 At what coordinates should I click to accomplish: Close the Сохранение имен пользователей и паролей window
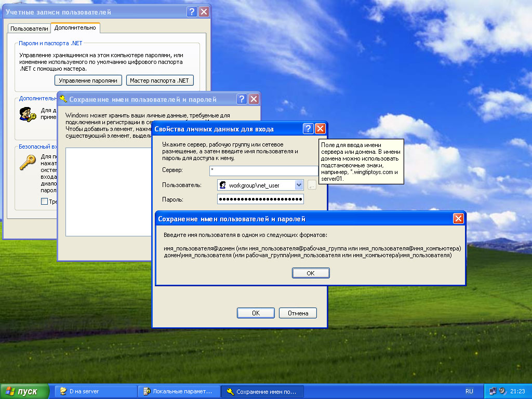pyautogui.click(x=254, y=99)
